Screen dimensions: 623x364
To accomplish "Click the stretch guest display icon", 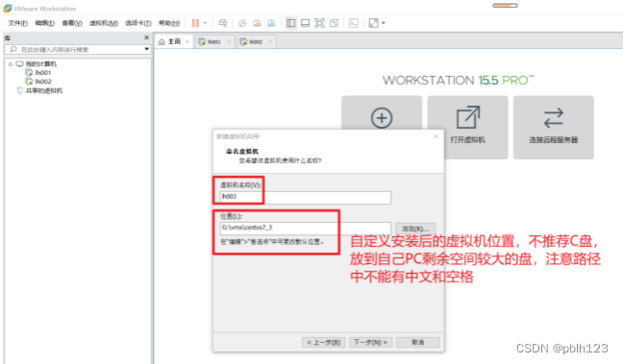I will pyautogui.click(x=373, y=23).
